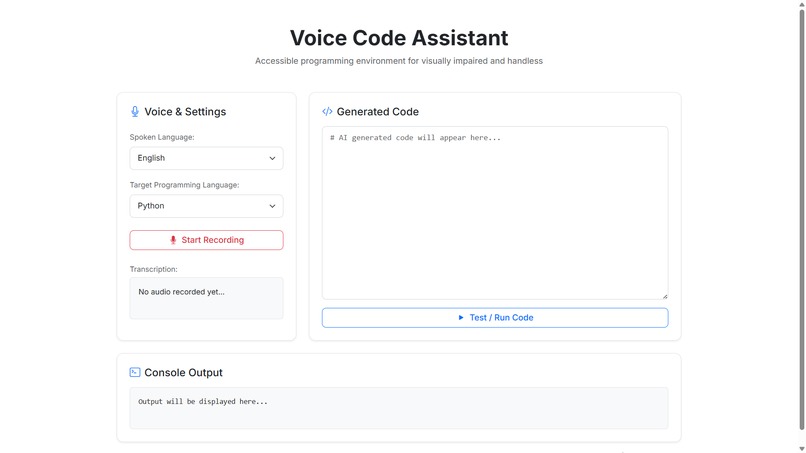Screen dimensions: 806x453
Task: Click the play triangle icon in Test / Run Code
Action: 461,318
